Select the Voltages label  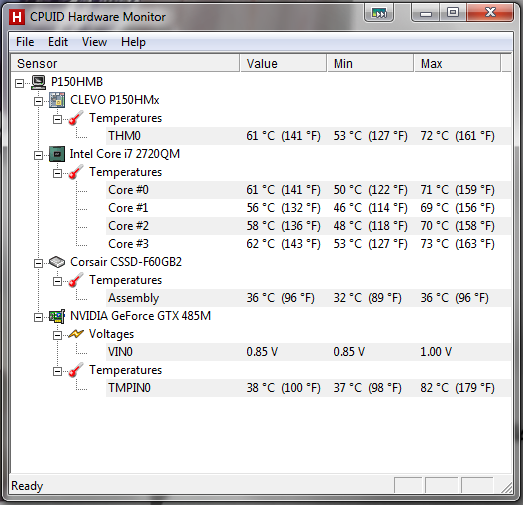[111, 334]
